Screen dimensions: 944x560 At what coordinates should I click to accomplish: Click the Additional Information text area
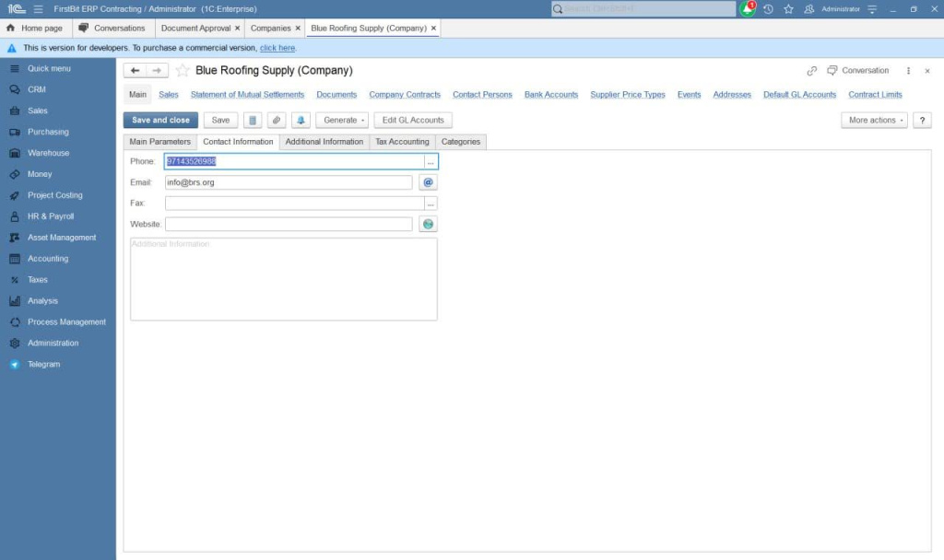284,279
